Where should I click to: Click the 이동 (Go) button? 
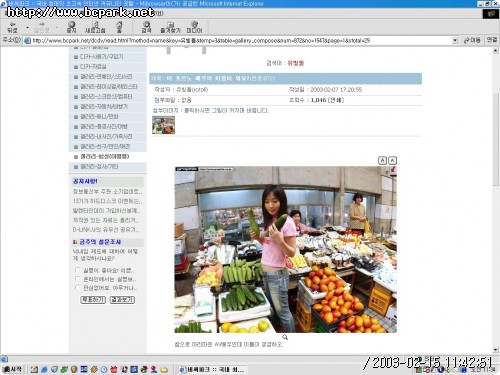point(472,40)
